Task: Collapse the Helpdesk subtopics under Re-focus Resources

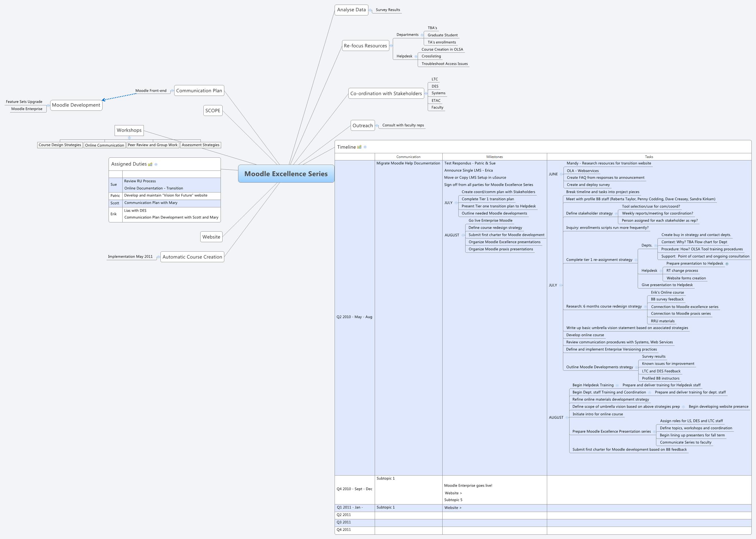Action: pyautogui.click(x=416, y=56)
